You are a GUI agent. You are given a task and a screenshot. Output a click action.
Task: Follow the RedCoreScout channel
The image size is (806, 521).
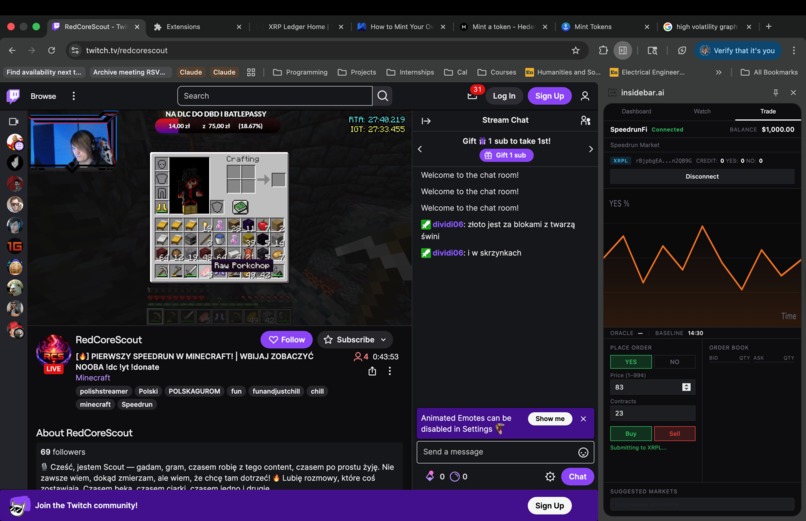286,340
